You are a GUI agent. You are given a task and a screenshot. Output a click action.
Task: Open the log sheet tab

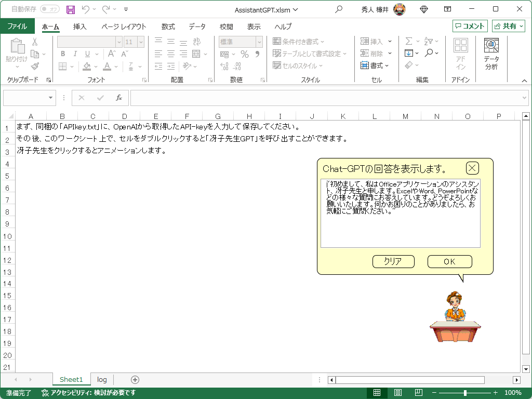pyautogui.click(x=102, y=380)
